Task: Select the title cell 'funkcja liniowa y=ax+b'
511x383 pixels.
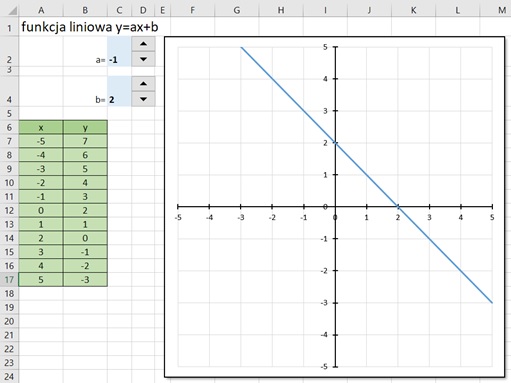Action: (x=90, y=27)
